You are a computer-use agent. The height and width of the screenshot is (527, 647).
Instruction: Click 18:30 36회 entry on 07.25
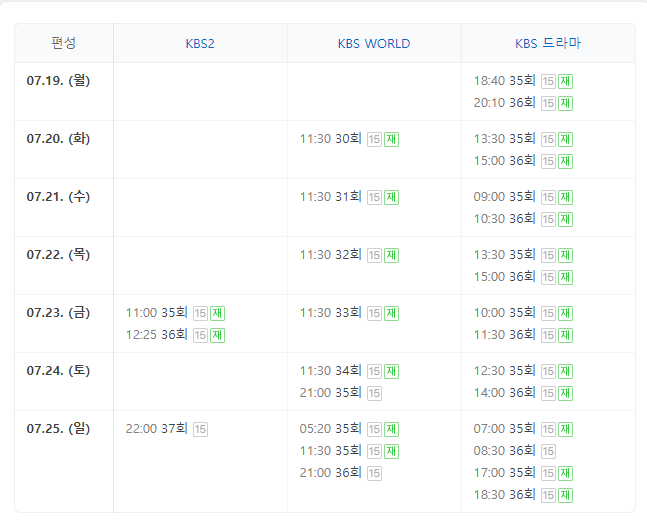[504, 494]
